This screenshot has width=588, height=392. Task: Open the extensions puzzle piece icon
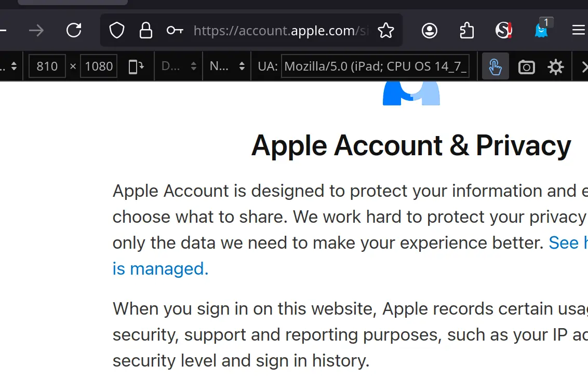466,30
